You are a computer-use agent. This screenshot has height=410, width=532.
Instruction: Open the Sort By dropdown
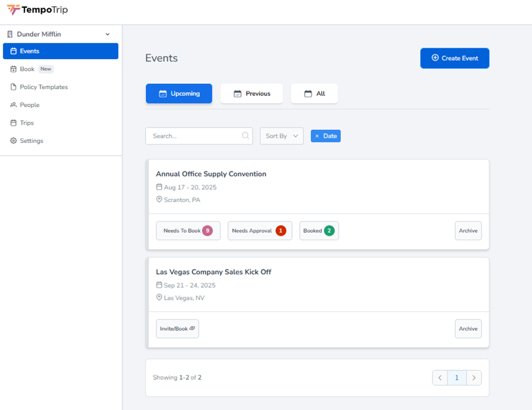[x=282, y=136]
